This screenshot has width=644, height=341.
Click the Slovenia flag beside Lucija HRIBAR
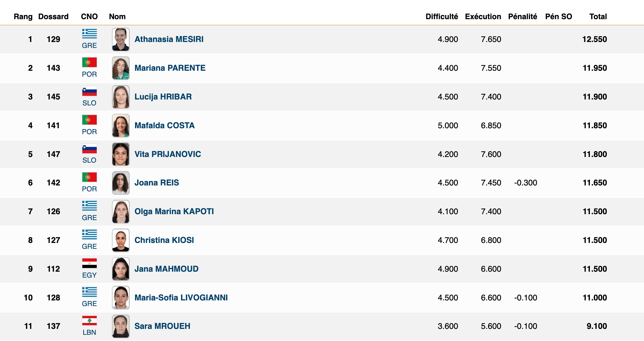point(89,91)
